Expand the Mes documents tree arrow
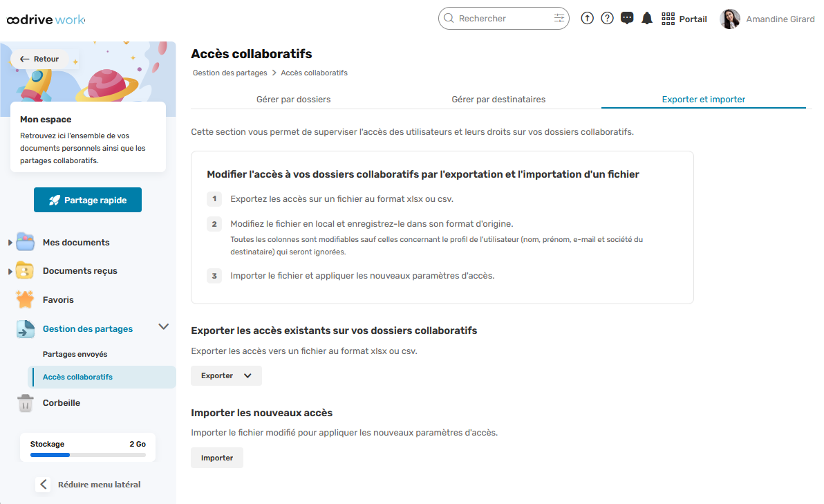The height and width of the screenshot is (504, 824). click(x=10, y=242)
